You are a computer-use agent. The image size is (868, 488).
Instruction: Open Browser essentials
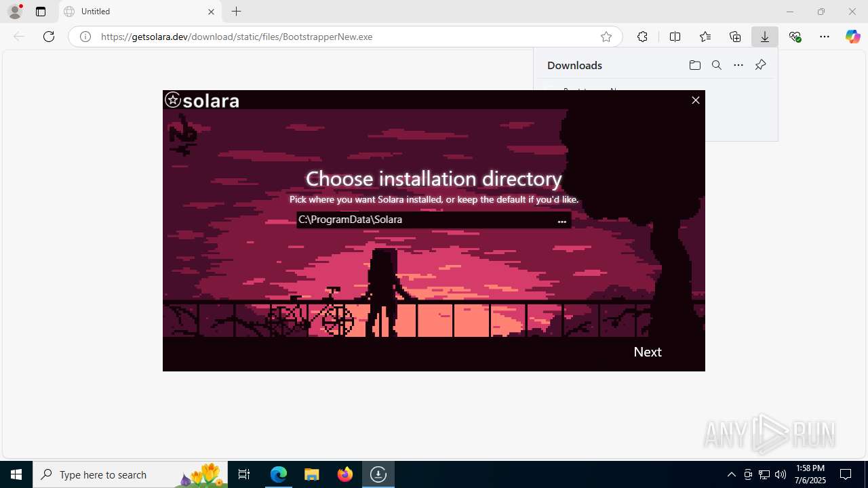[795, 37]
